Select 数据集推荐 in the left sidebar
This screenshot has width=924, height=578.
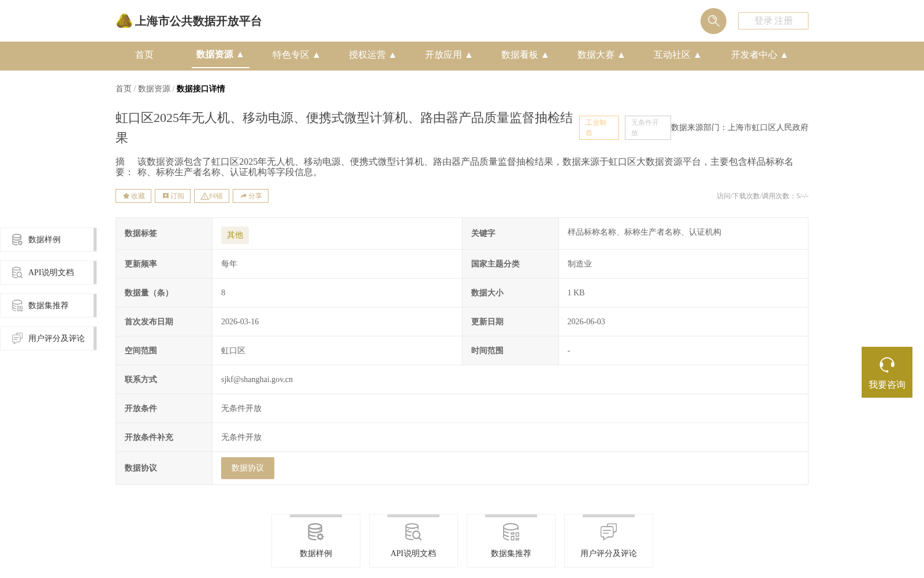tap(48, 306)
